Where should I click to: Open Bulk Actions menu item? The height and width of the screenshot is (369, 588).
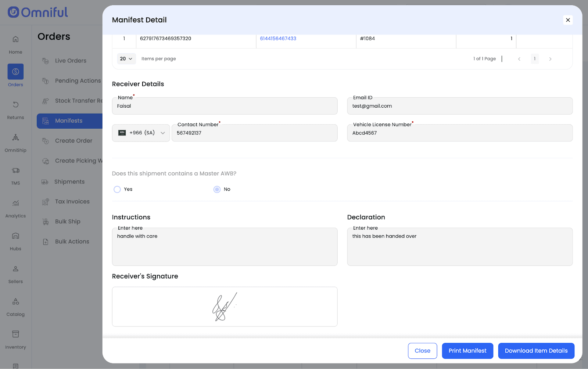click(x=72, y=241)
